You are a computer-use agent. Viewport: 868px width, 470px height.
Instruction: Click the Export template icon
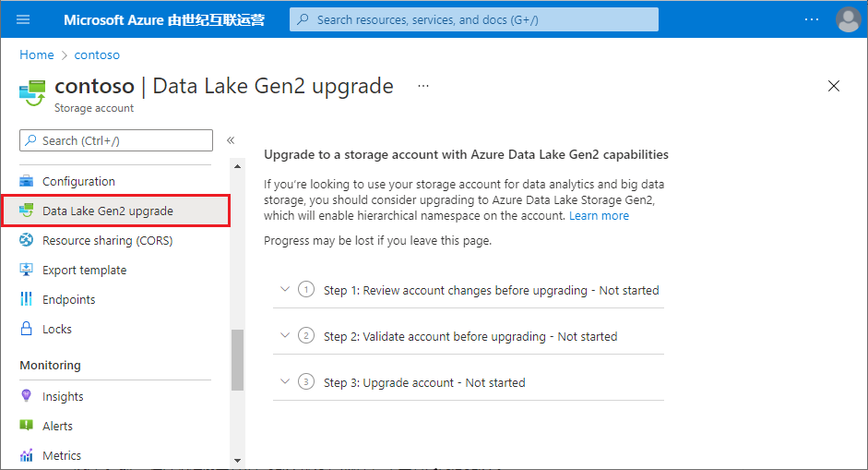(x=26, y=271)
